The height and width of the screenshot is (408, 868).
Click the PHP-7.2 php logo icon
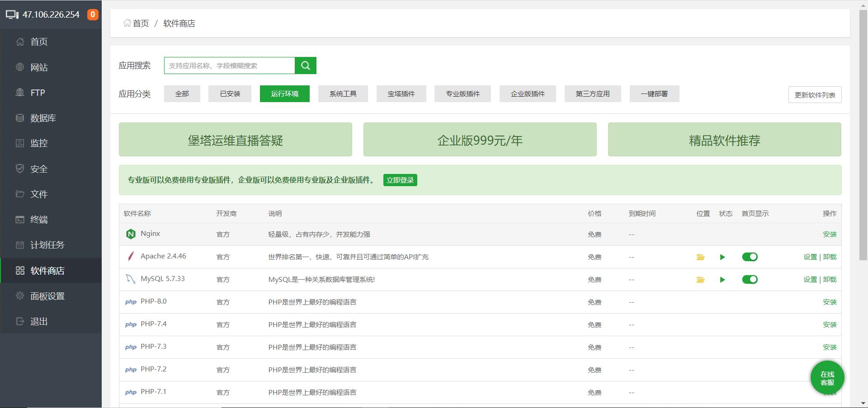[131, 370]
